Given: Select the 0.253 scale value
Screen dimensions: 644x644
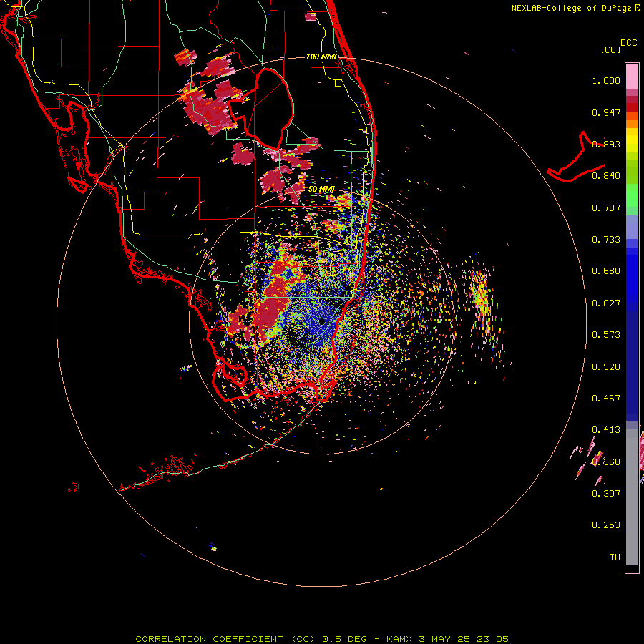Looking at the screenshot, I should tap(606, 525).
